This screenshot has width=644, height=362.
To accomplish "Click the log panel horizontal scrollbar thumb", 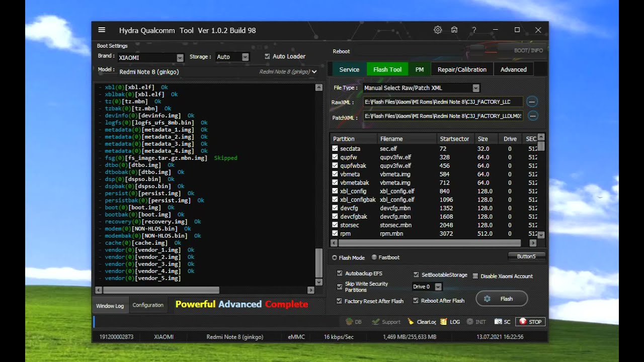I will click(x=161, y=290).
